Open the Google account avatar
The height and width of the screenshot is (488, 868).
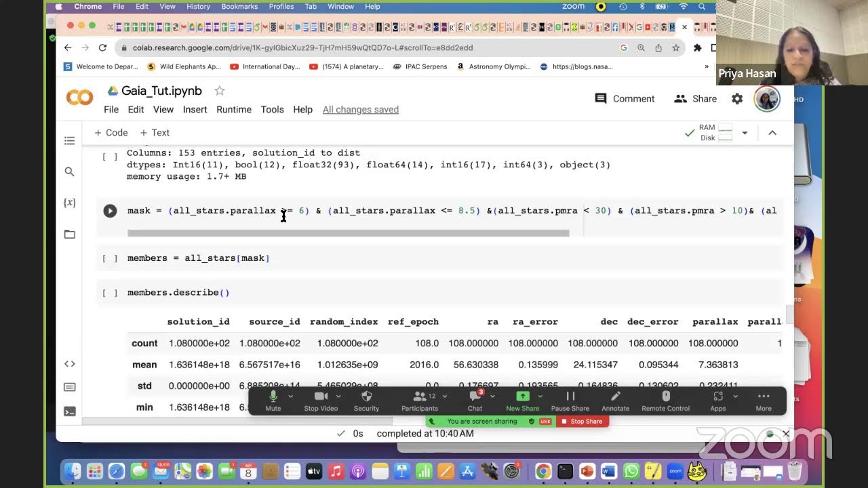767,99
